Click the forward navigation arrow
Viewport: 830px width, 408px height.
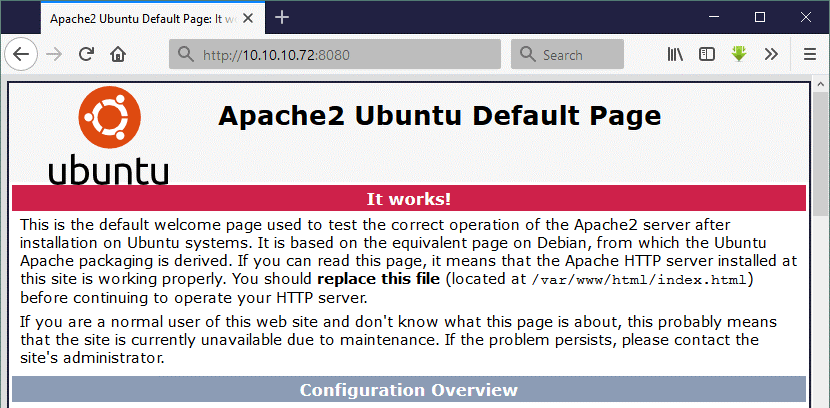[54, 54]
